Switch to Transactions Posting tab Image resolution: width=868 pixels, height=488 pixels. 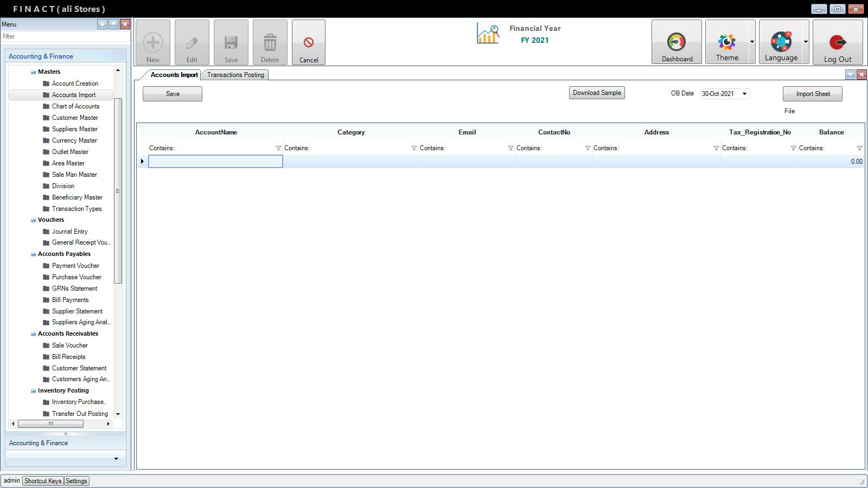[x=235, y=75]
